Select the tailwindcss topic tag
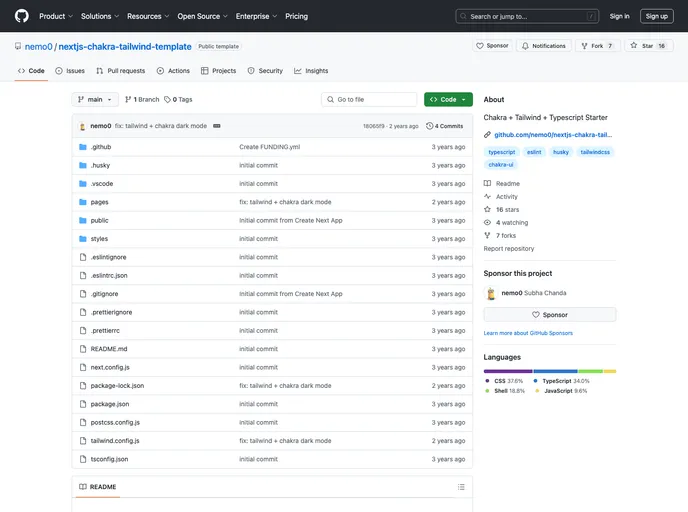 pyautogui.click(x=596, y=152)
